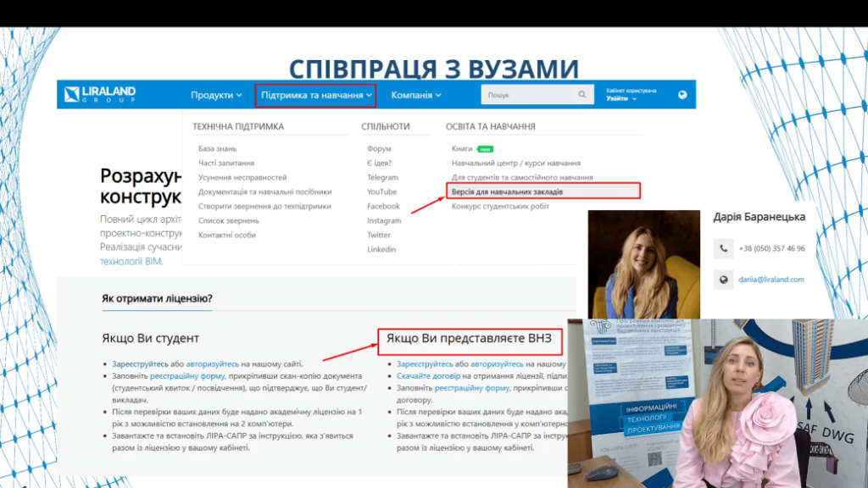This screenshot has height=488, width=868.
Task: Click авторизуйтесь link in the ВНЗ section
Action: click(x=497, y=364)
